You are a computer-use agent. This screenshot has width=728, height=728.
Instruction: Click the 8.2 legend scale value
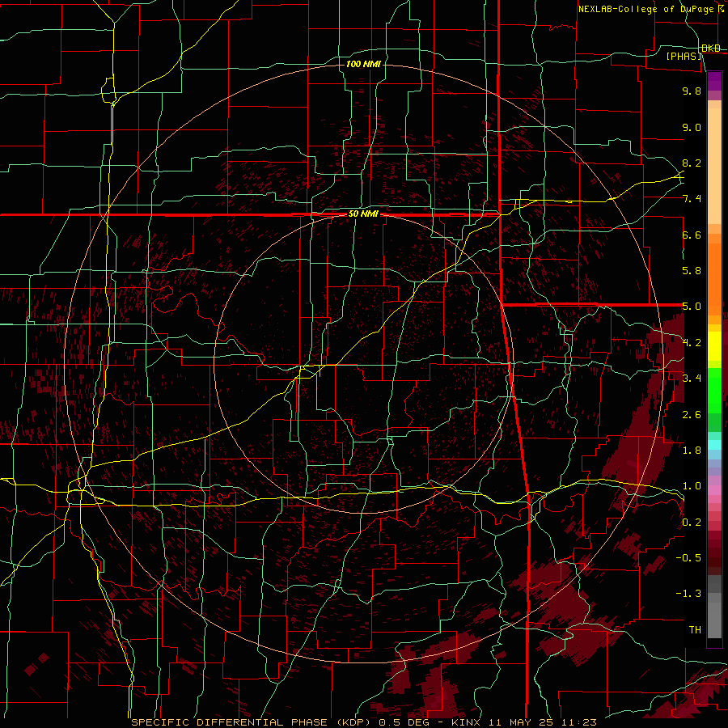click(x=692, y=163)
